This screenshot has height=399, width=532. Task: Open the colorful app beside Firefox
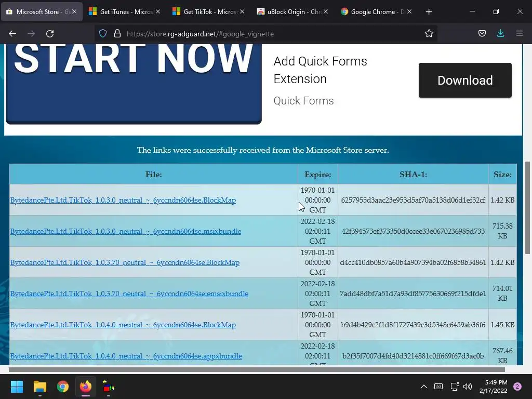point(109,387)
